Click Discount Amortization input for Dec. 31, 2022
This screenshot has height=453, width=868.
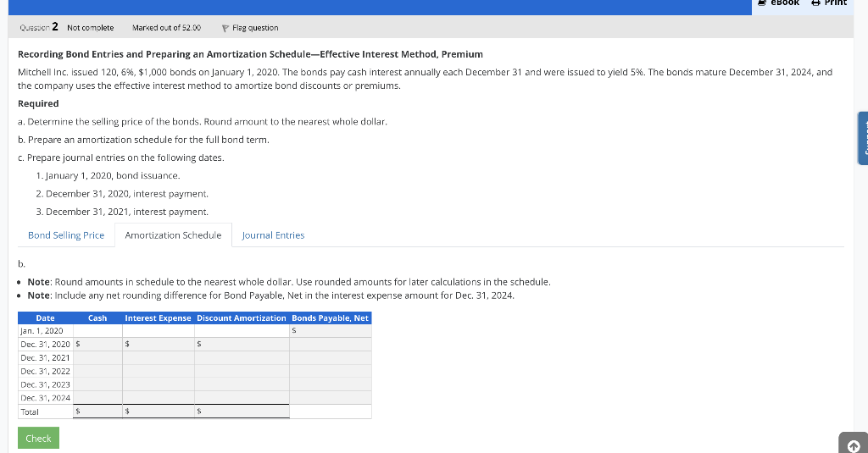click(x=242, y=371)
